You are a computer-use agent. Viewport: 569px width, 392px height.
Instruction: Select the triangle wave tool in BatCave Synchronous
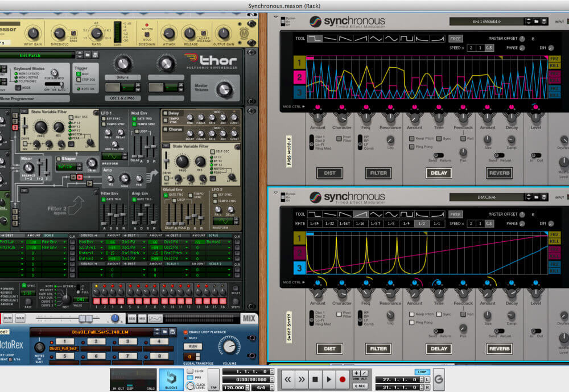pyautogui.click(x=376, y=214)
